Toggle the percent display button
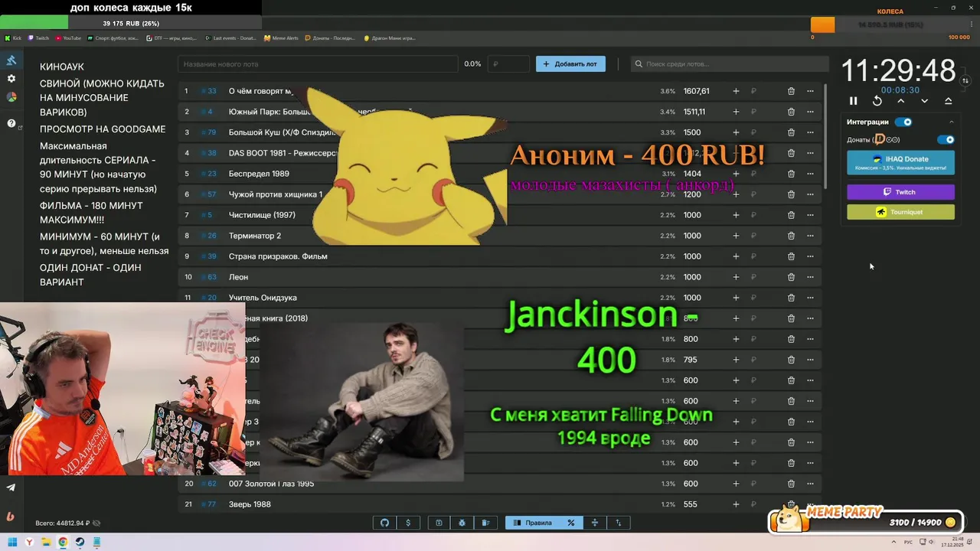 coord(570,523)
